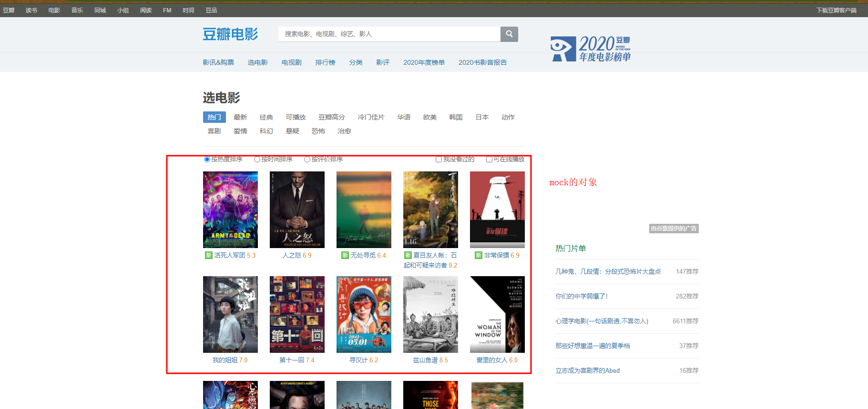Select the 动作 tag

click(508, 117)
